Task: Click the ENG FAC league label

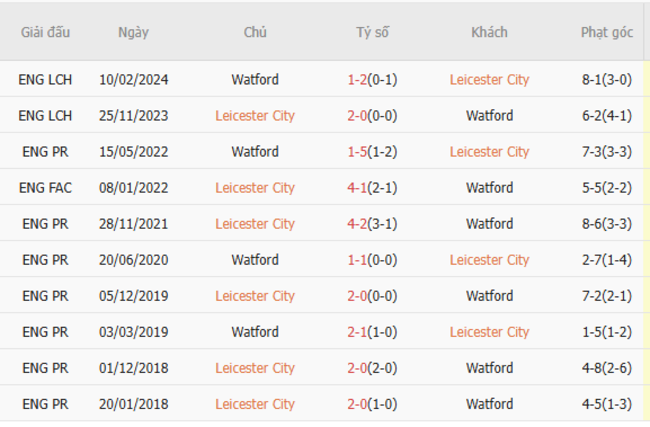Action: pyautogui.click(x=46, y=187)
